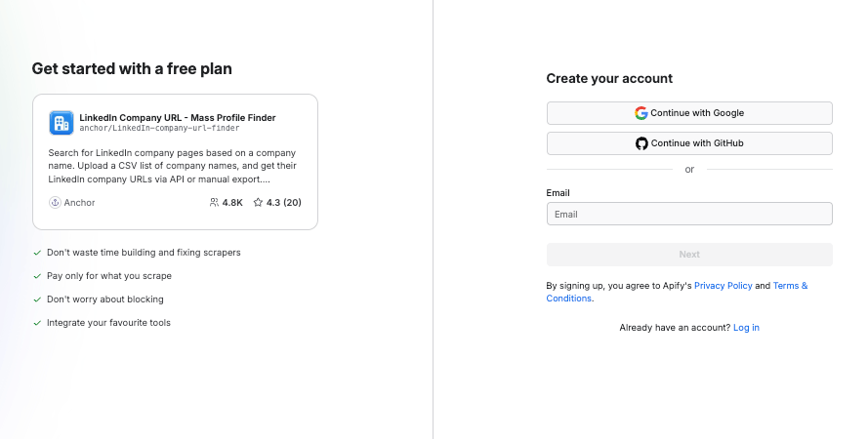Click checkmark beside "Don't worry about blocking"

coord(37,299)
